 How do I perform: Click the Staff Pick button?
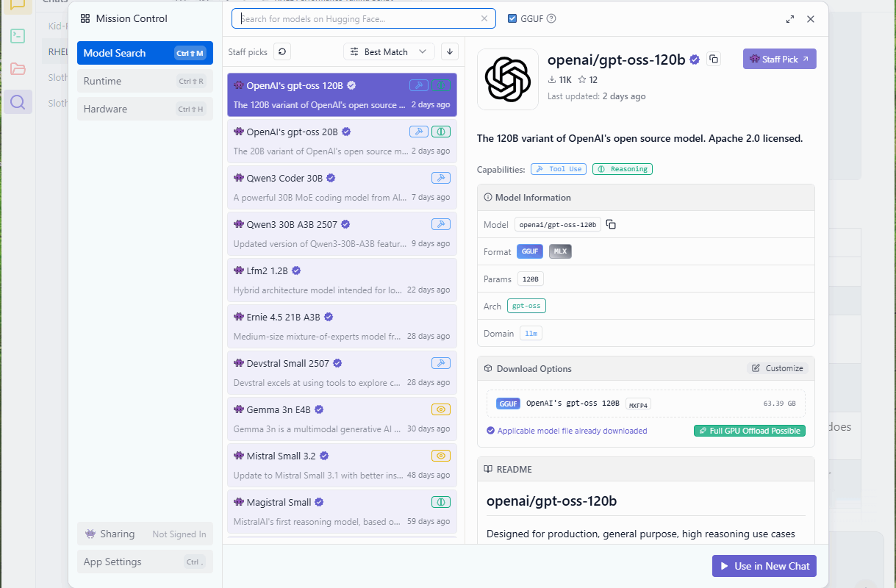click(779, 59)
